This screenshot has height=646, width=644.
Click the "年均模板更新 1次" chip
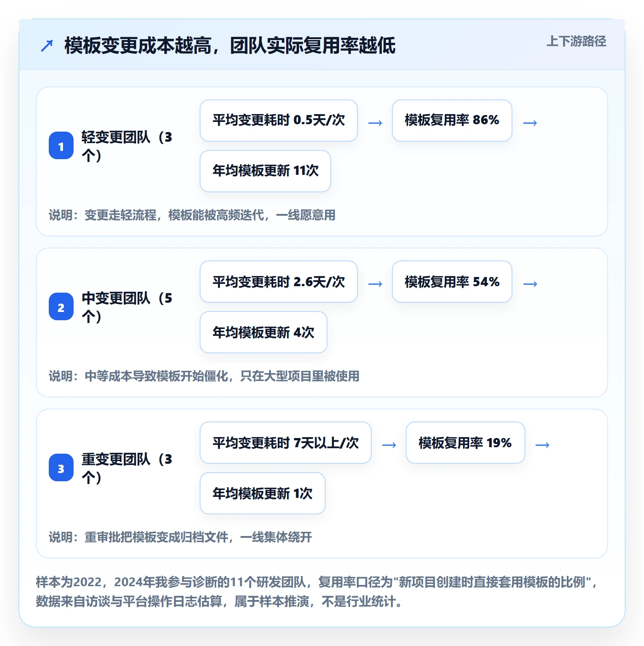(x=263, y=493)
